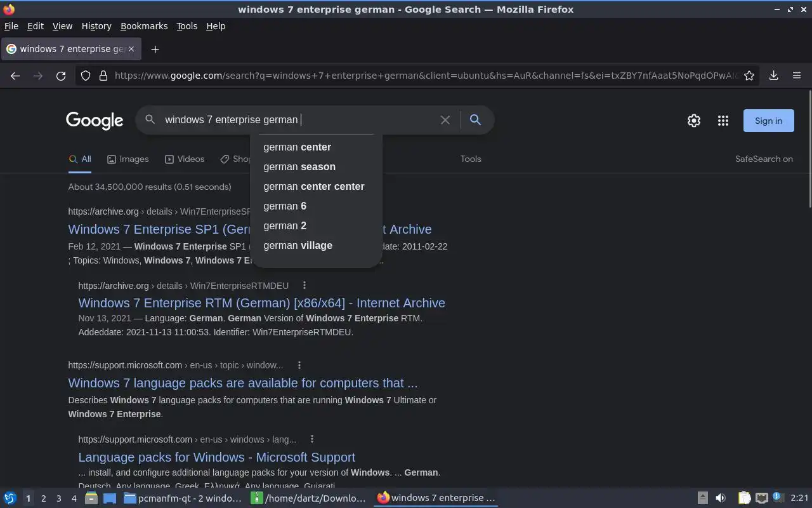812x508 pixels.
Task: Click the update notifier tray icon
Action: click(778, 498)
